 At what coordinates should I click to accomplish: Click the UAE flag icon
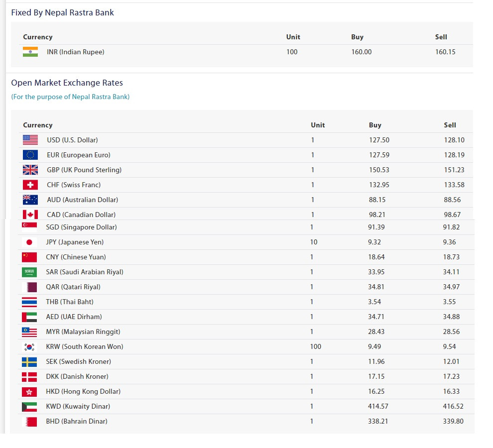(29, 317)
